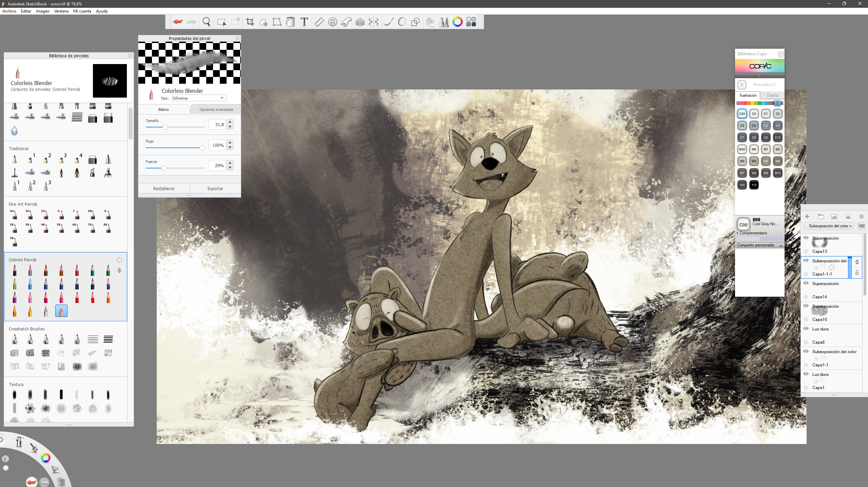The image size is (868, 487).
Task: Toggle the Symmetry tool
Action: click(x=373, y=22)
